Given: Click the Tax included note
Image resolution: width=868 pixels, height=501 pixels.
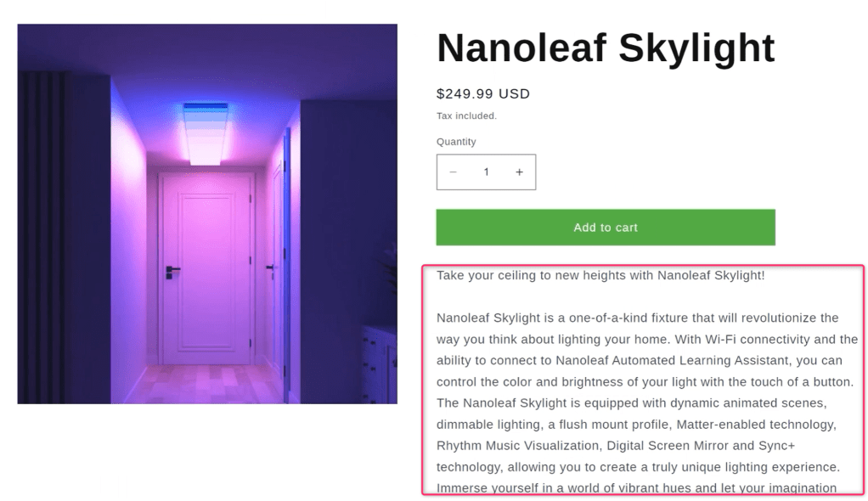Looking at the screenshot, I should pyautogui.click(x=466, y=116).
